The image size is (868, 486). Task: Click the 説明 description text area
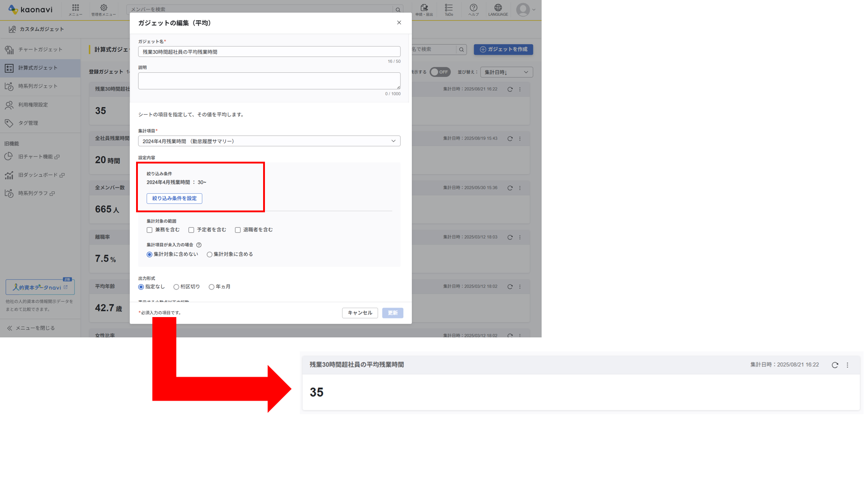click(x=269, y=81)
